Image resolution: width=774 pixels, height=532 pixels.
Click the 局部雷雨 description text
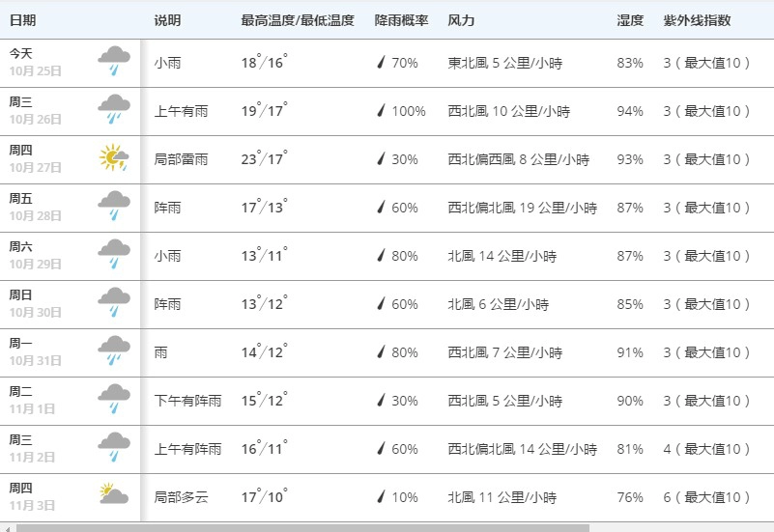181,159
